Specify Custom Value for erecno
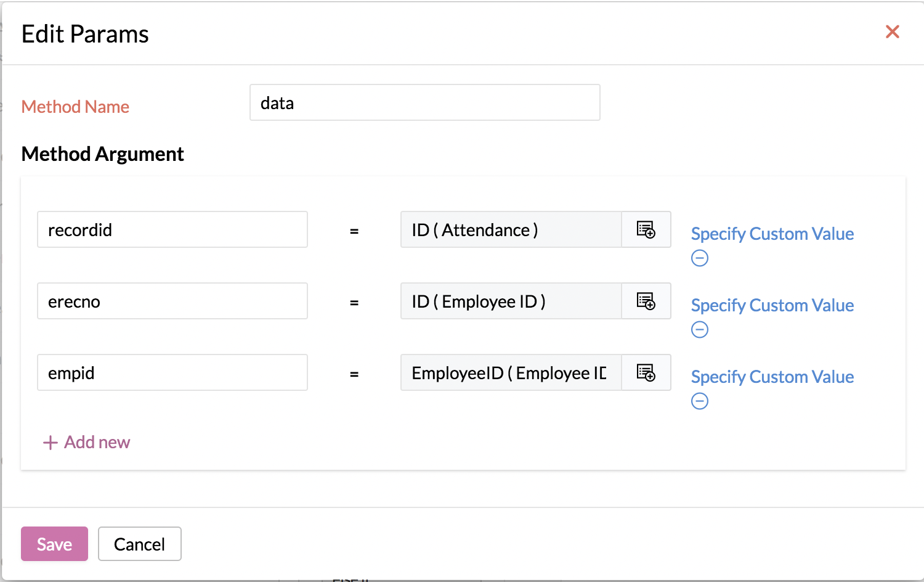 (x=772, y=305)
